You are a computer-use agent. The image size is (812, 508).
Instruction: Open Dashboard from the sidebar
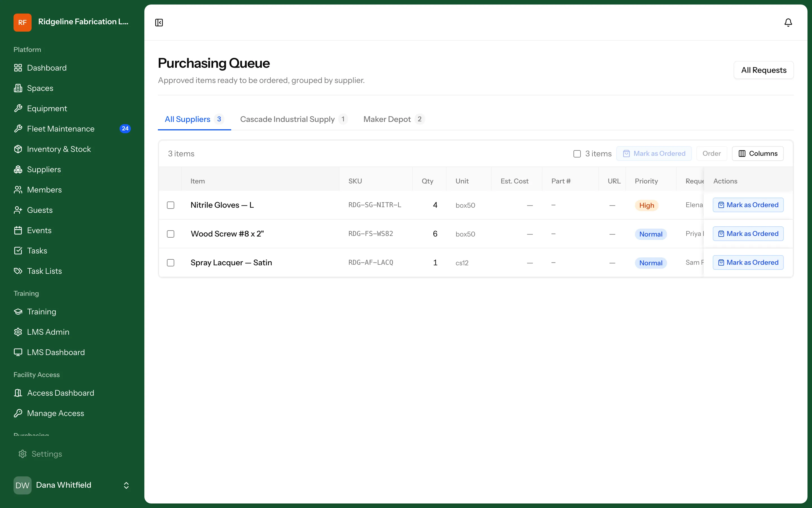tap(72, 68)
